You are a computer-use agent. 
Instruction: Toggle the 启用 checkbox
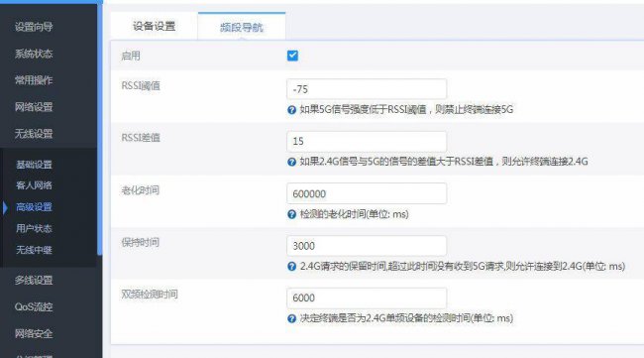pos(292,56)
